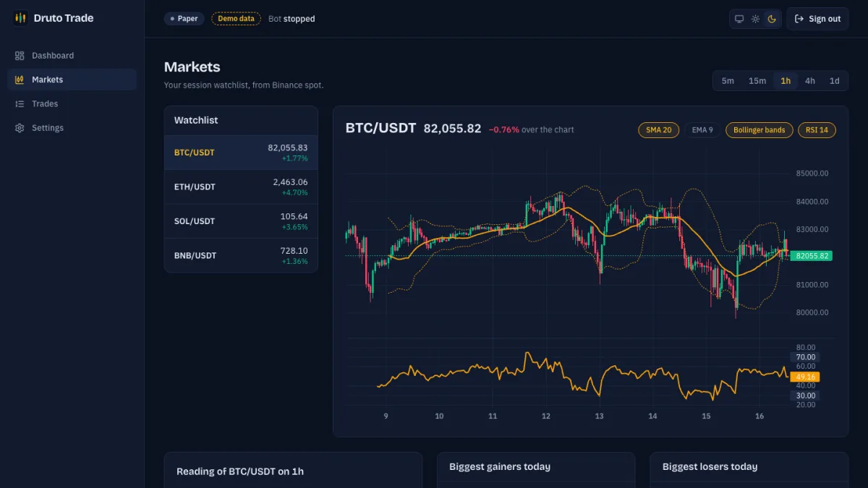Click the Watchlist panel heading
This screenshot has width=868, height=488.
coord(196,120)
